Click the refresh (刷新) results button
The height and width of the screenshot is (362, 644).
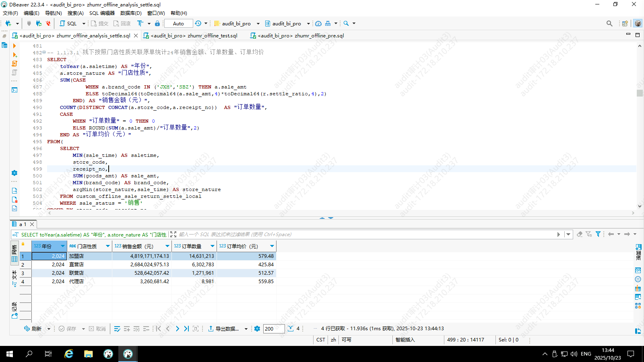pyautogui.click(x=33, y=329)
